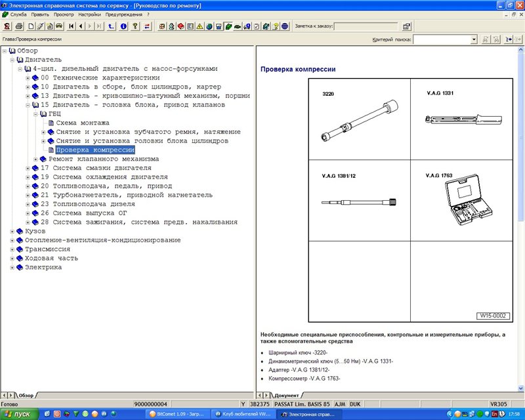525x420 pixels.
Task: Collapse the ГБЦ tree node
Action: click(x=35, y=114)
